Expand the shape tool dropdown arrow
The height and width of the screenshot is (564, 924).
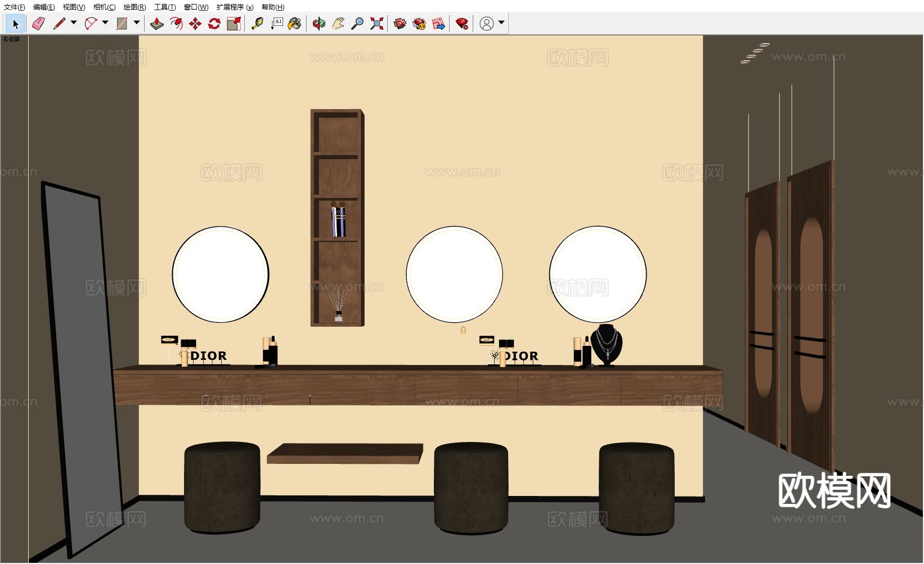coord(137,24)
